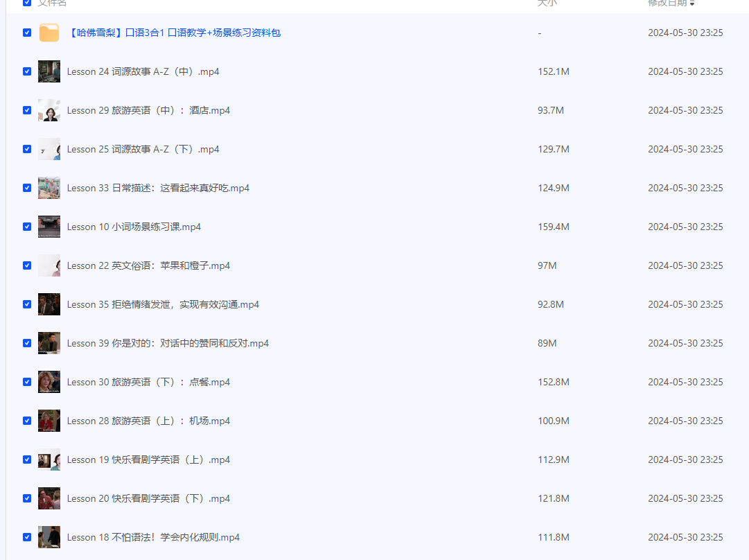Open Lesson 20 快乐看剧学英语（下）.mp4
Image resolution: width=749 pixels, height=560 pixels.
point(148,498)
